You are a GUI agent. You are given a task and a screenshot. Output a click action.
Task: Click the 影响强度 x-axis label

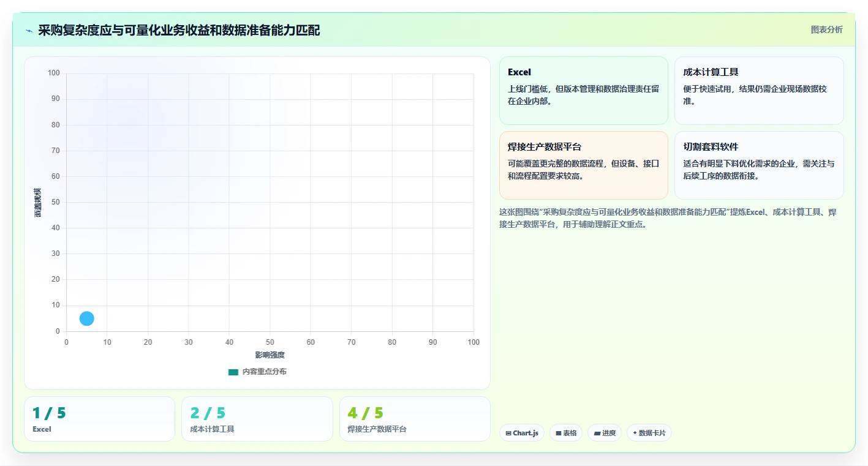(x=270, y=355)
